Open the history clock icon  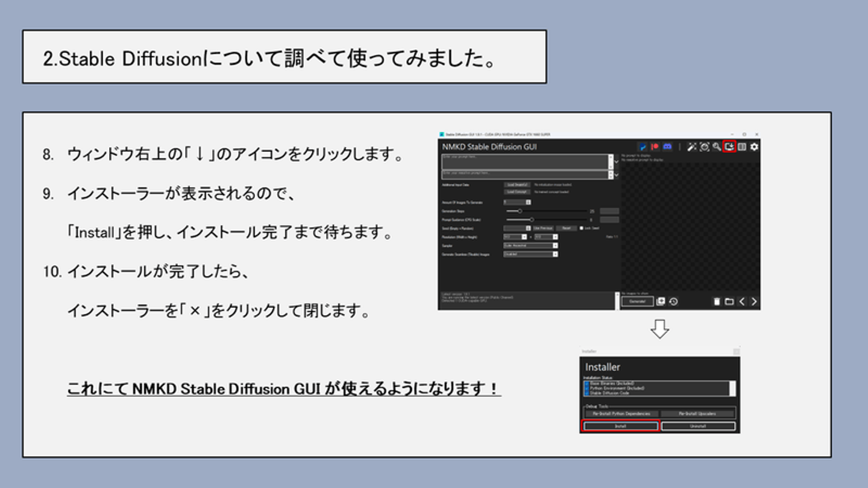pyautogui.click(x=673, y=301)
